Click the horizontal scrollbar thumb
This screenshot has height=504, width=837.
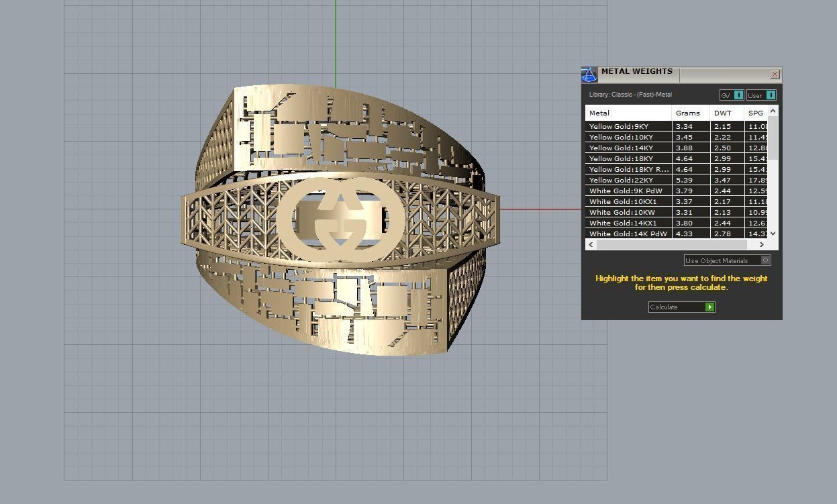tap(671, 245)
